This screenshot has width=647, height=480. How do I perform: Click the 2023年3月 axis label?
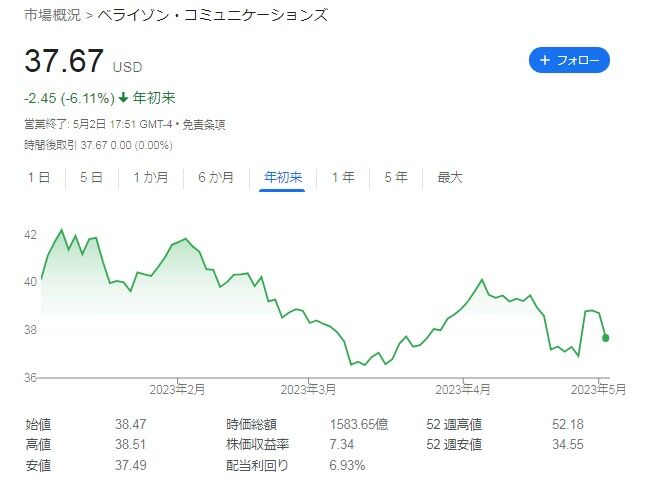click(x=308, y=389)
